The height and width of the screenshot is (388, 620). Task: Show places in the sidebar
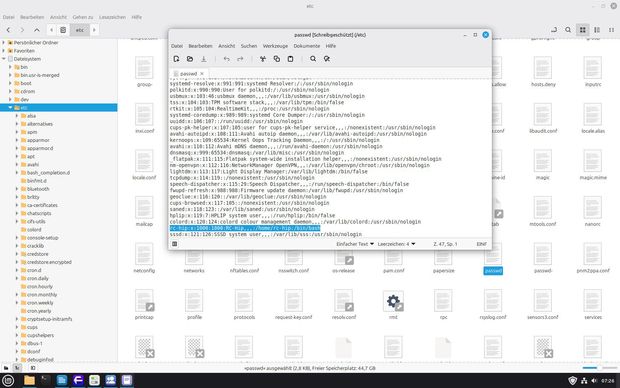click(6, 368)
